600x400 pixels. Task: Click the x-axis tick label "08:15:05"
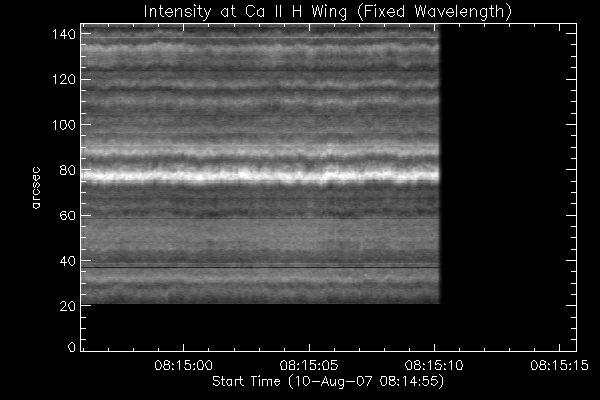tap(309, 365)
